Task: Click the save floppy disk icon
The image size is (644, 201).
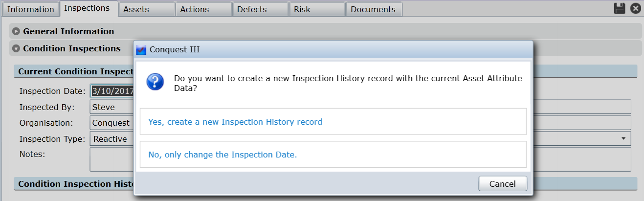Action: tap(620, 8)
